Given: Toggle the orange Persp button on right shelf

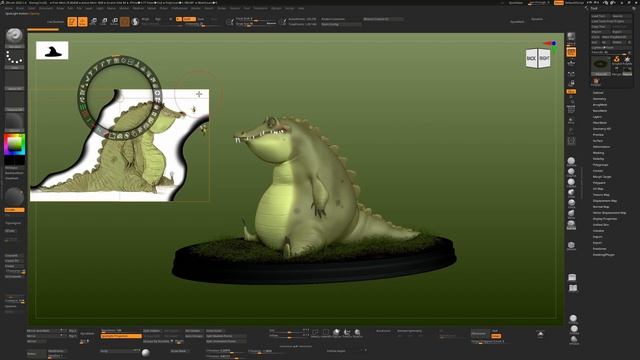Looking at the screenshot, I should pyautogui.click(x=571, y=52).
